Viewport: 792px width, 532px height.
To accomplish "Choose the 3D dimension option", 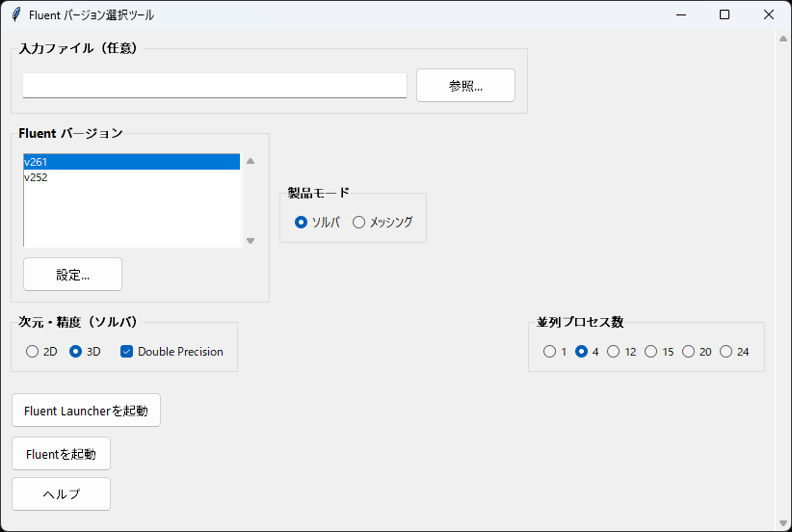I will (85, 352).
